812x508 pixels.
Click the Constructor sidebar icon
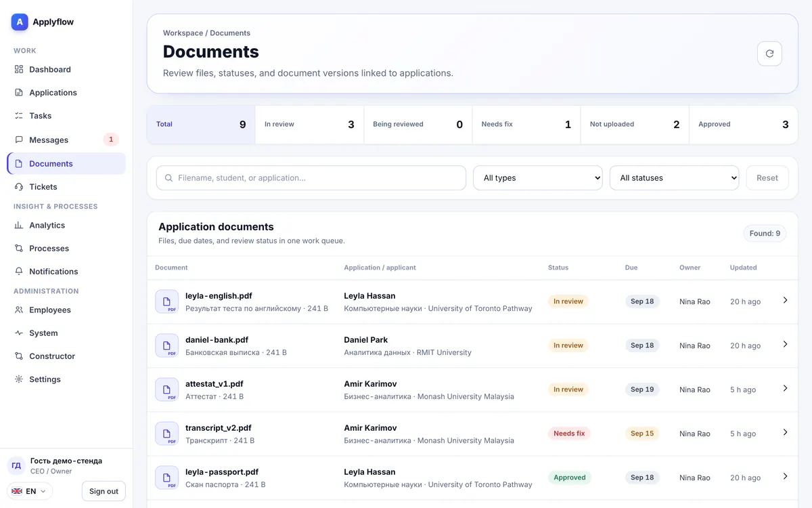(x=19, y=356)
